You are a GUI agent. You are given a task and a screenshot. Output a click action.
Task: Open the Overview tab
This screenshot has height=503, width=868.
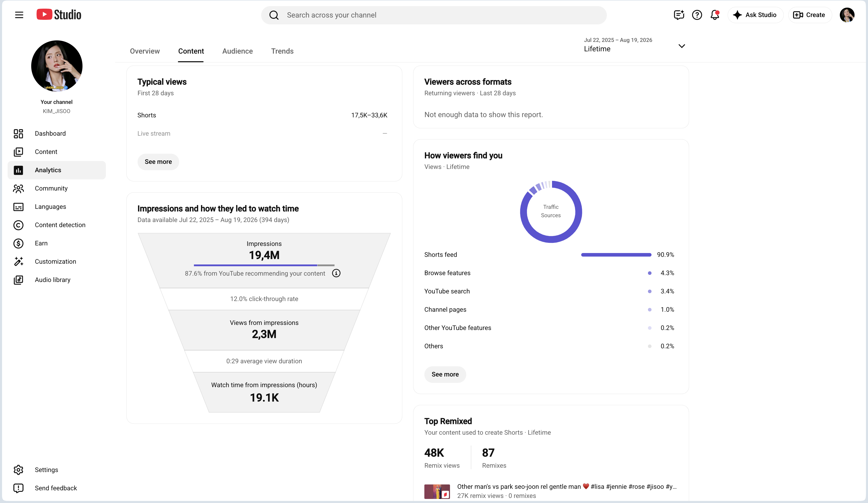[x=145, y=51]
